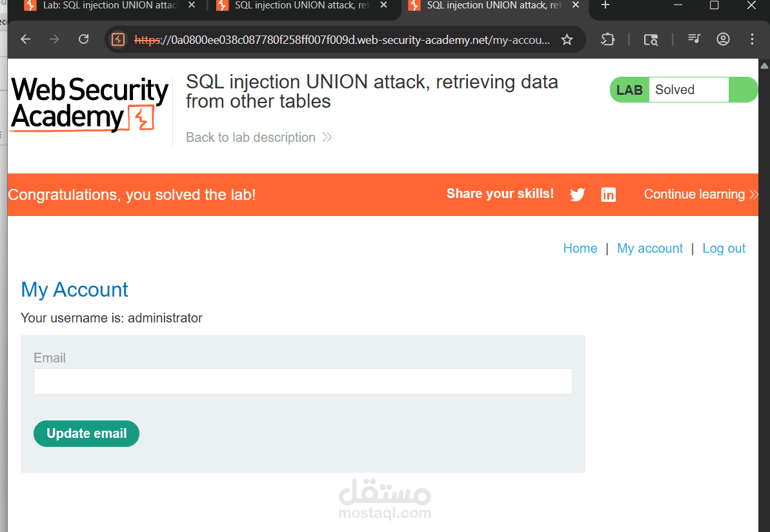Image resolution: width=770 pixels, height=532 pixels.
Task: Go back with the browser arrow
Action: (26, 39)
